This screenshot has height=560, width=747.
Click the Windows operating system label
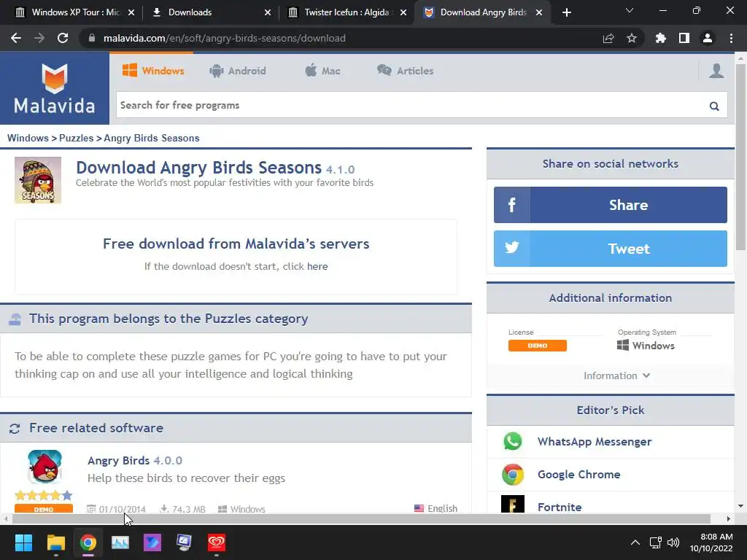(646, 346)
